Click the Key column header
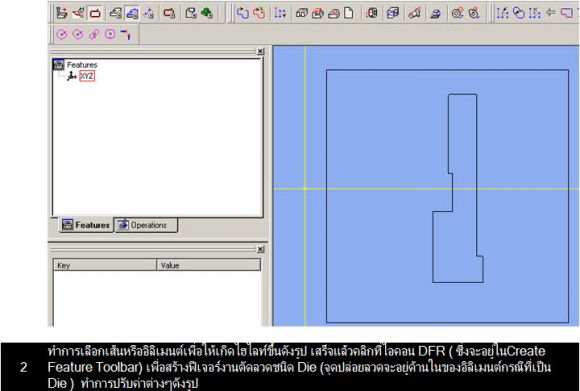Screen dimensions: 580x391 point(105,265)
